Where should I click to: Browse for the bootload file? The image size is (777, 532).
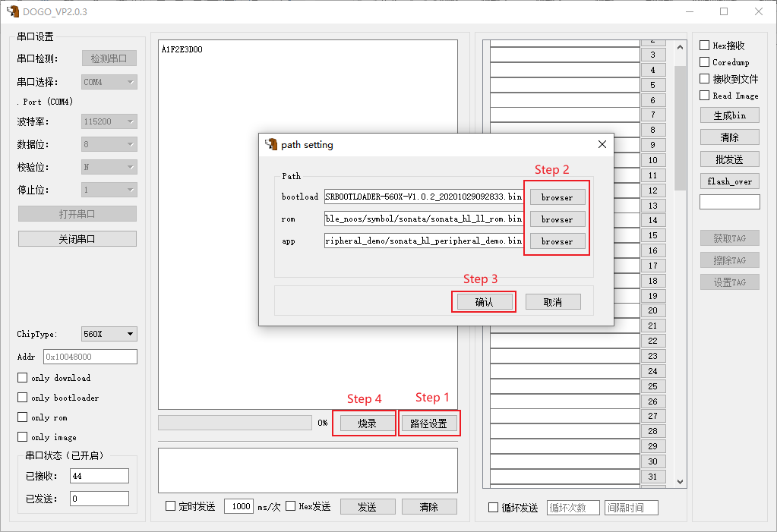(557, 197)
